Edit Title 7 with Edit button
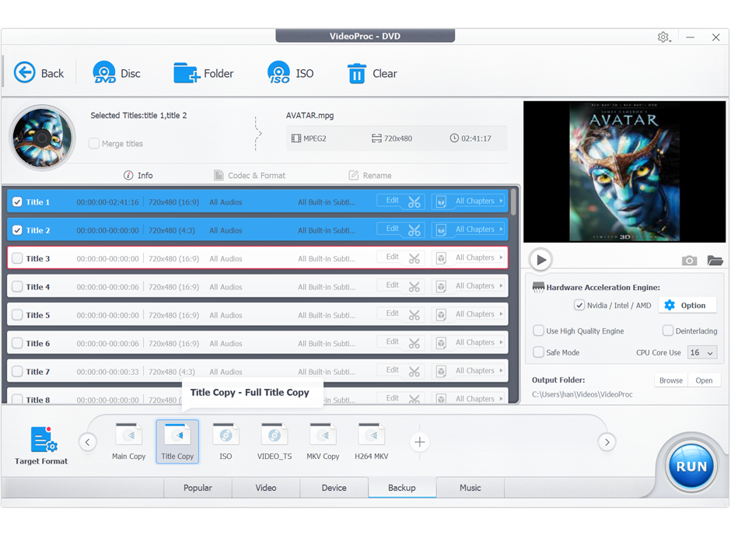The width and height of the screenshot is (731, 560). click(392, 369)
